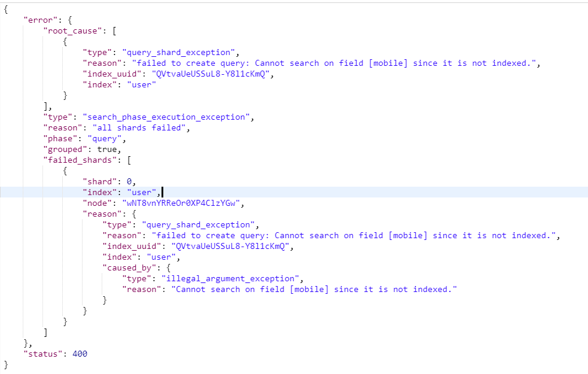Select the "caused_by" key

tap(129, 268)
